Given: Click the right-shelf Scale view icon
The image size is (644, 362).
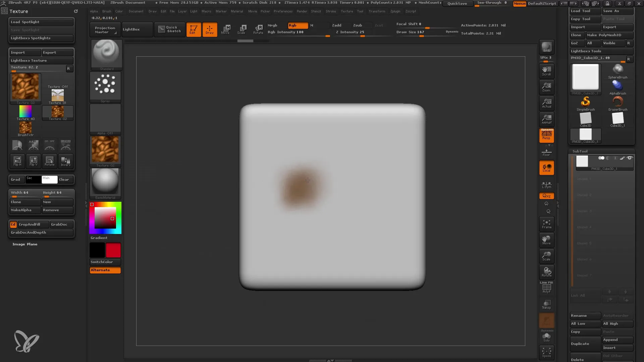Looking at the screenshot, I should click(x=546, y=256).
